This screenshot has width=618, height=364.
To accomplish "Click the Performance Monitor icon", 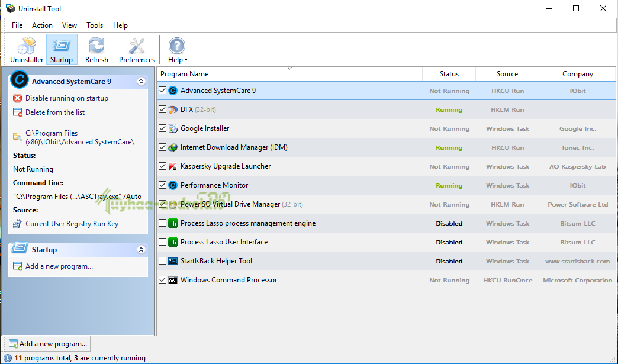I will [173, 185].
